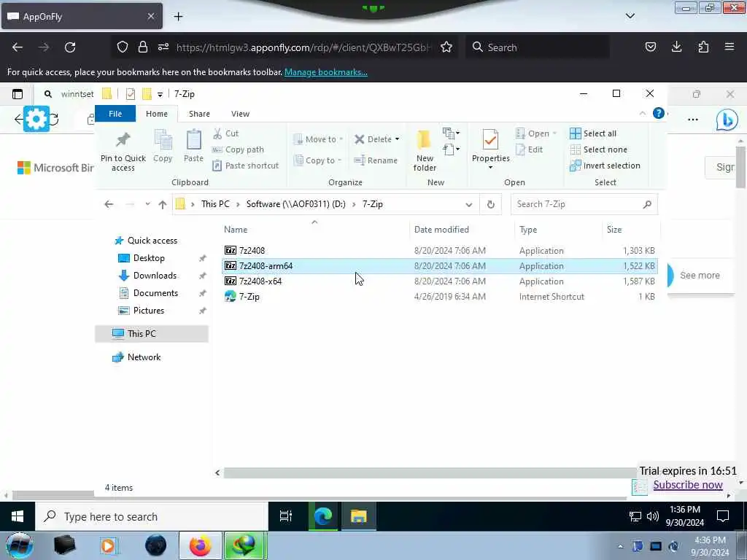Click the Task View taskbar icon
Screen dimensions: 747x560
(285, 516)
